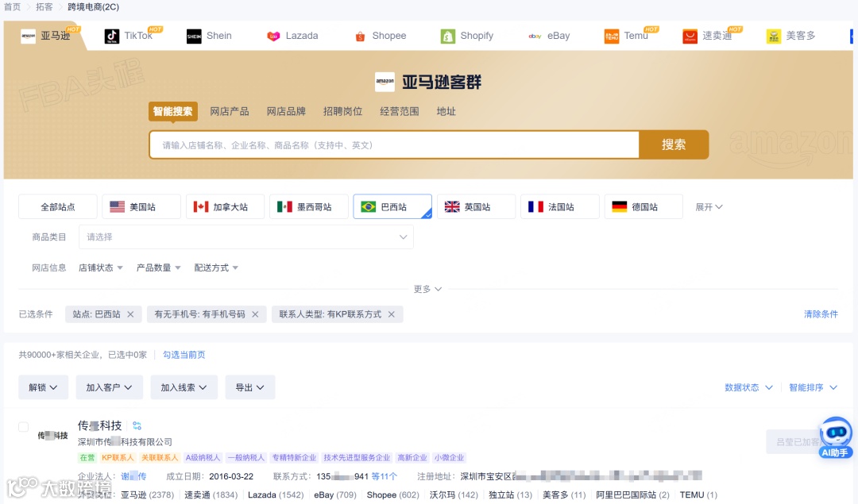The height and width of the screenshot is (504, 858).
Task: Select the 加拿大站 site with Canada flag
Action: [225, 206]
